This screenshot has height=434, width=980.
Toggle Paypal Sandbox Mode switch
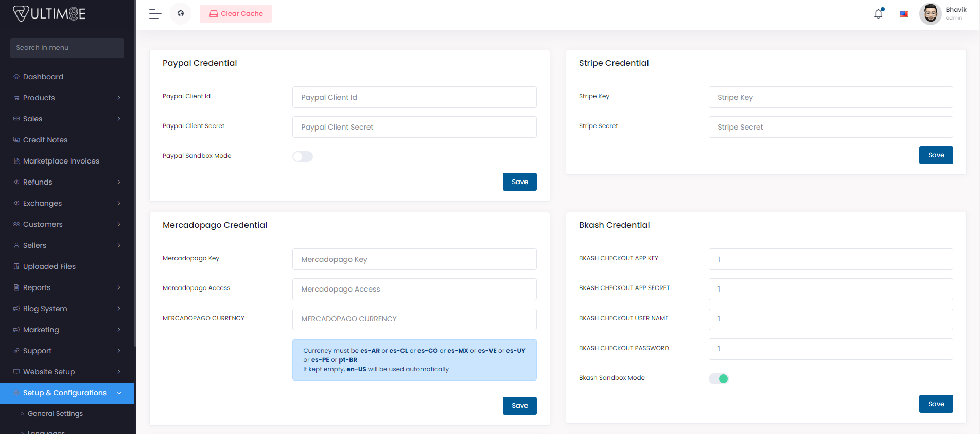[x=303, y=156]
